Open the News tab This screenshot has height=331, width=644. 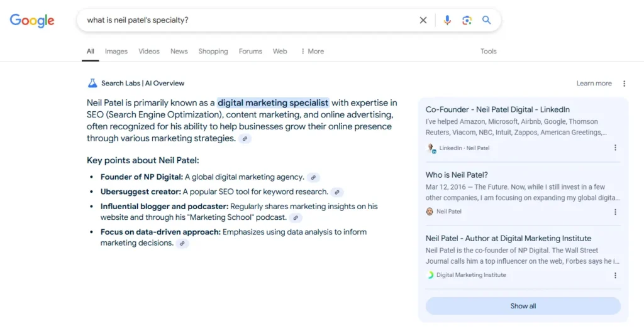179,52
